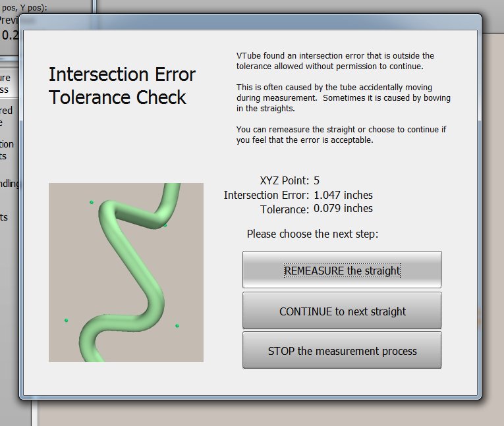Click the 0.079 inches tolerance value

(343, 209)
